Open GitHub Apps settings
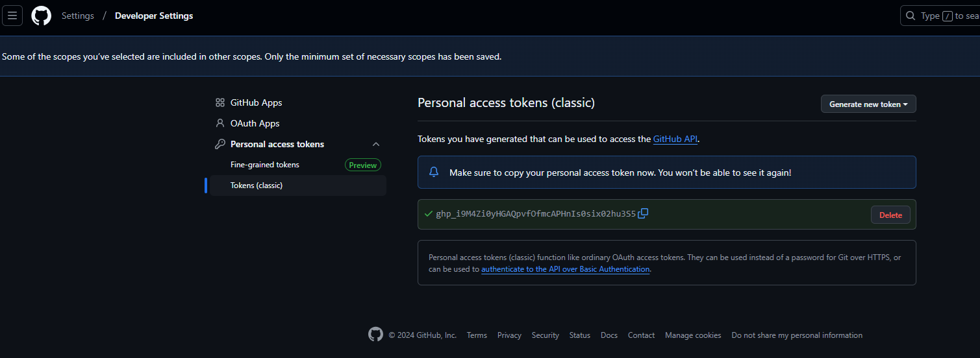The width and height of the screenshot is (980, 358). [x=256, y=102]
